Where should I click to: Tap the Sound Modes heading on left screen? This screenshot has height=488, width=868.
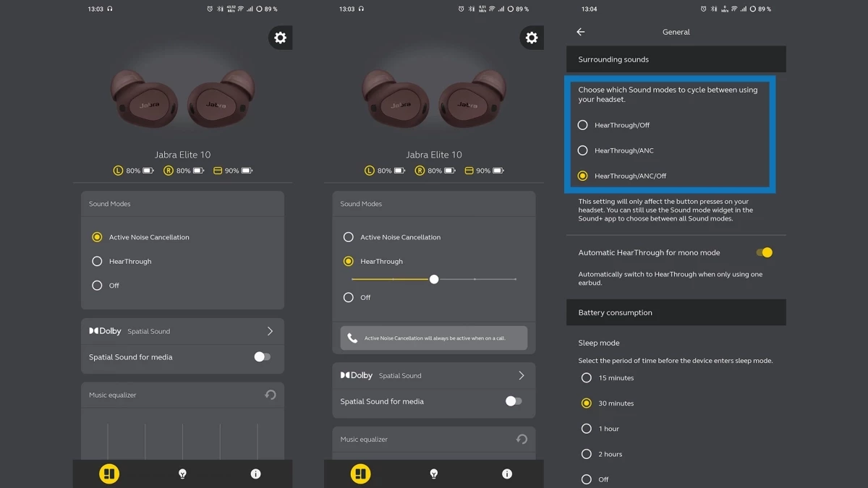click(x=110, y=204)
